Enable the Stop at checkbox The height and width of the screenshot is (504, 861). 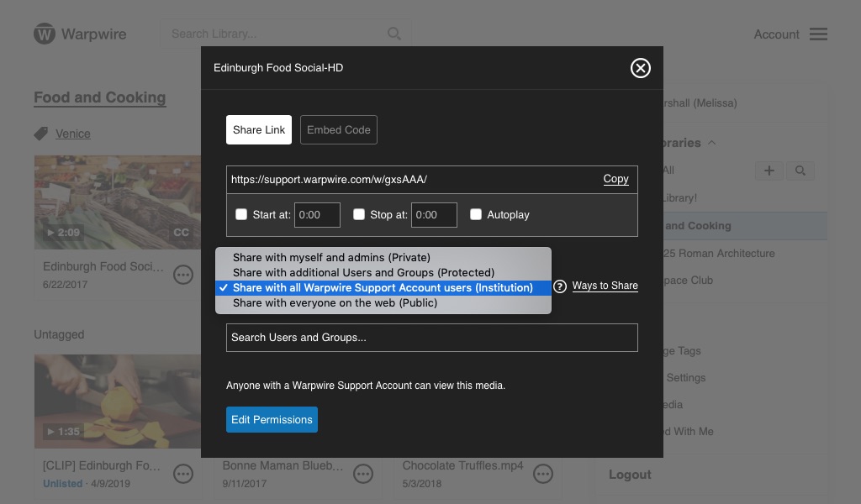(x=358, y=214)
